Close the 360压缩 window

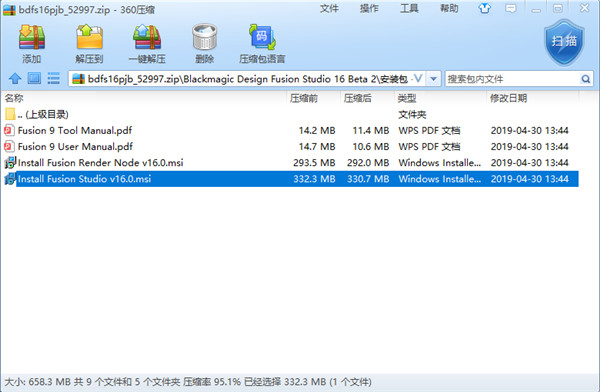pos(584,8)
